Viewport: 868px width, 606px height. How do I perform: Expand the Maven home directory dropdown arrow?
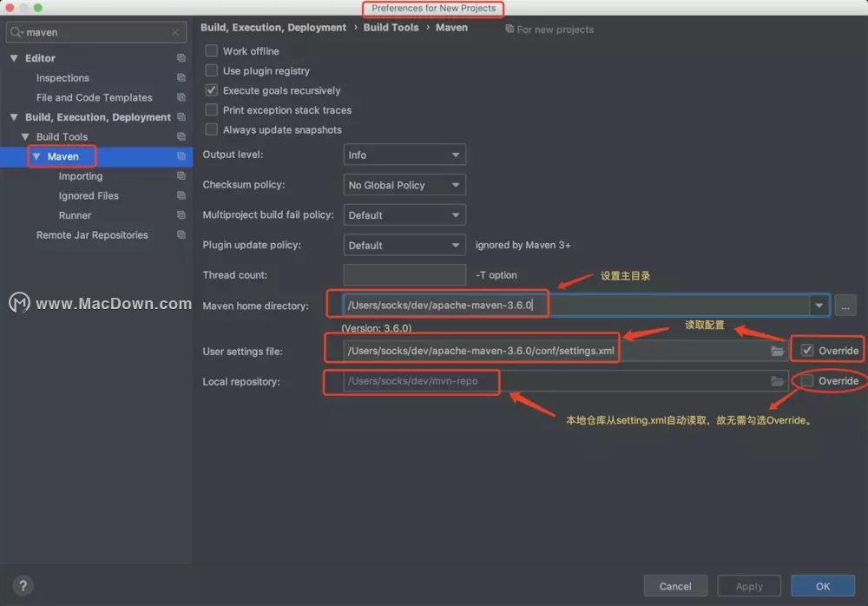(x=819, y=306)
